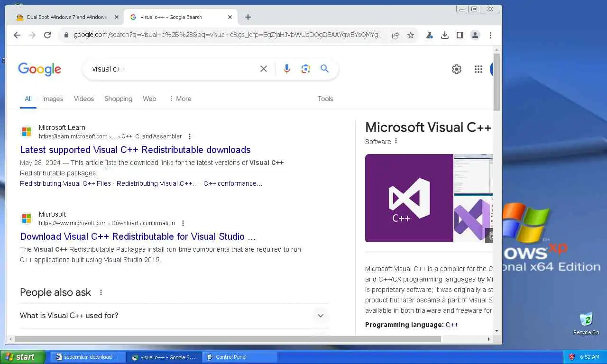Screen dimensions: 607x364
Task: Open options beside People also ask
Action: [x=101, y=292]
